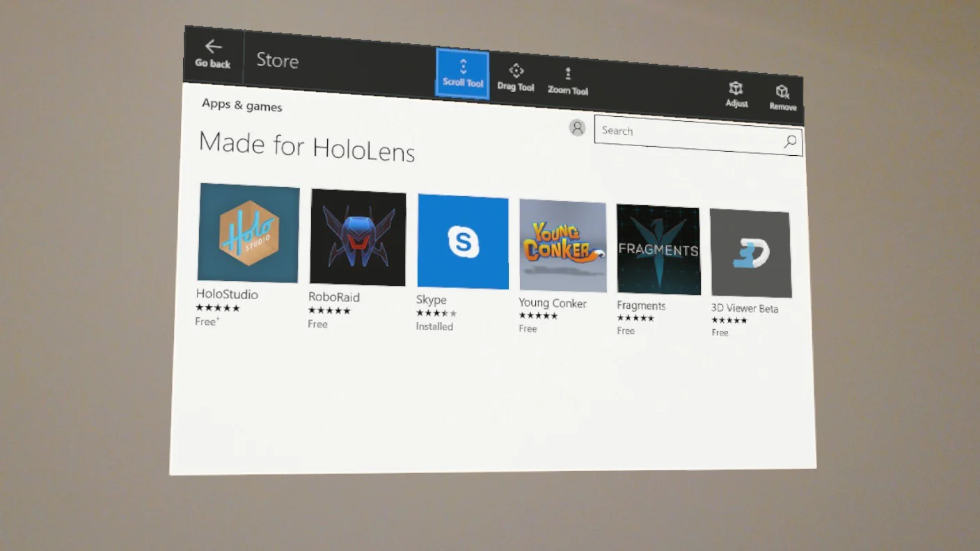Click the Fragments title text
Image resolution: width=980 pixels, height=551 pixels.
[641, 305]
